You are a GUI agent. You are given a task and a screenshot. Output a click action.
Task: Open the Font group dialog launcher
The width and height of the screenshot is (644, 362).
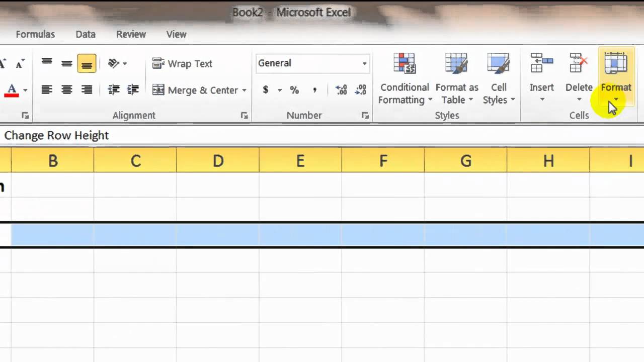25,116
